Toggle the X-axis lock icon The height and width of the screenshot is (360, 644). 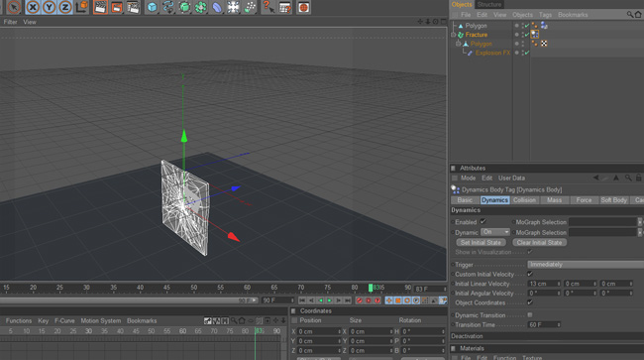(x=33, y=7)
